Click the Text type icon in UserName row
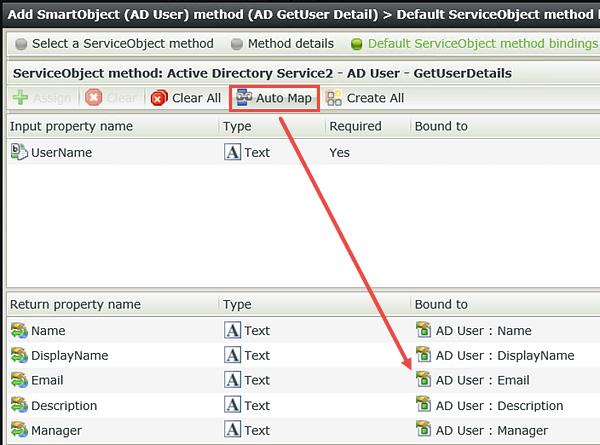The image size is (600, 445). (232, 152)
